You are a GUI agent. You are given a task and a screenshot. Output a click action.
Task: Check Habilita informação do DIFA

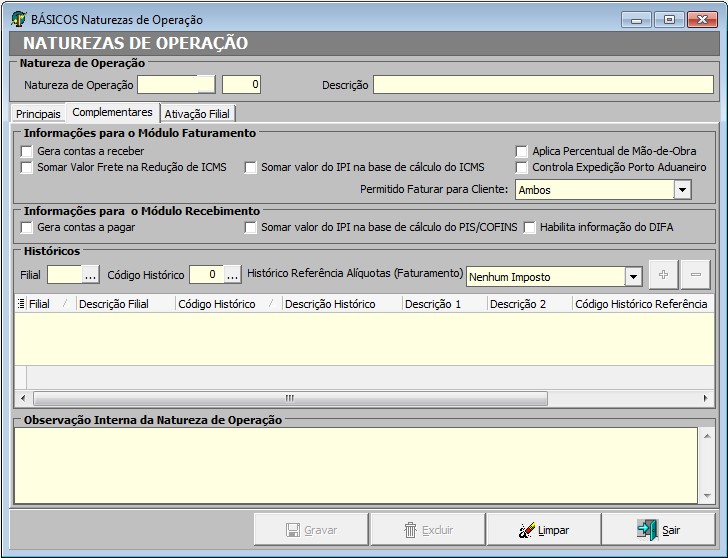[x=530, y=227]
